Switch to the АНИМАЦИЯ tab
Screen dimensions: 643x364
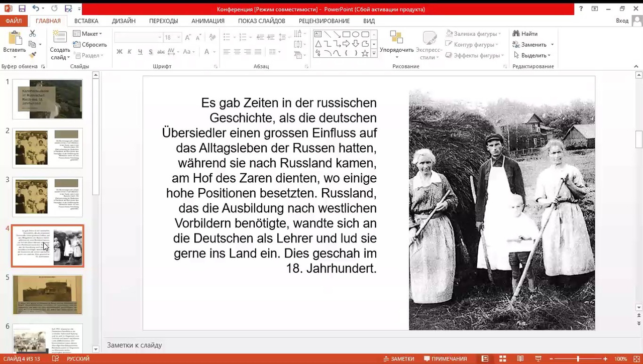point(208,21)
